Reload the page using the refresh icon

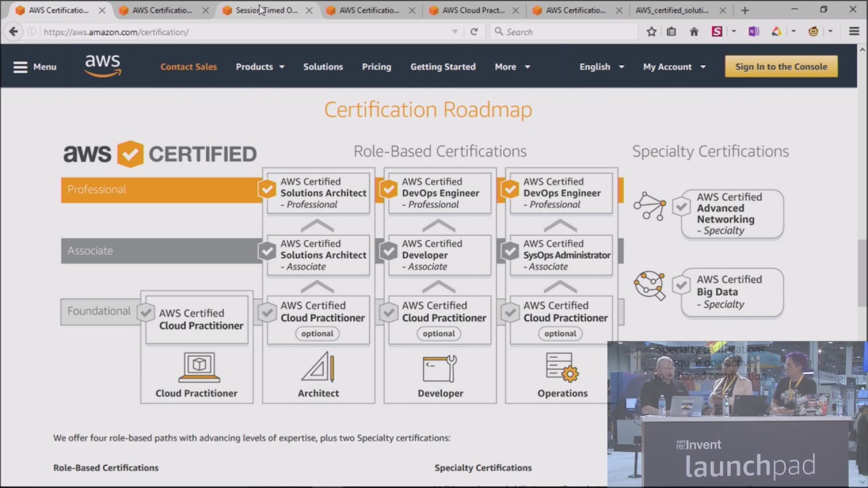[x=474, y=32]
